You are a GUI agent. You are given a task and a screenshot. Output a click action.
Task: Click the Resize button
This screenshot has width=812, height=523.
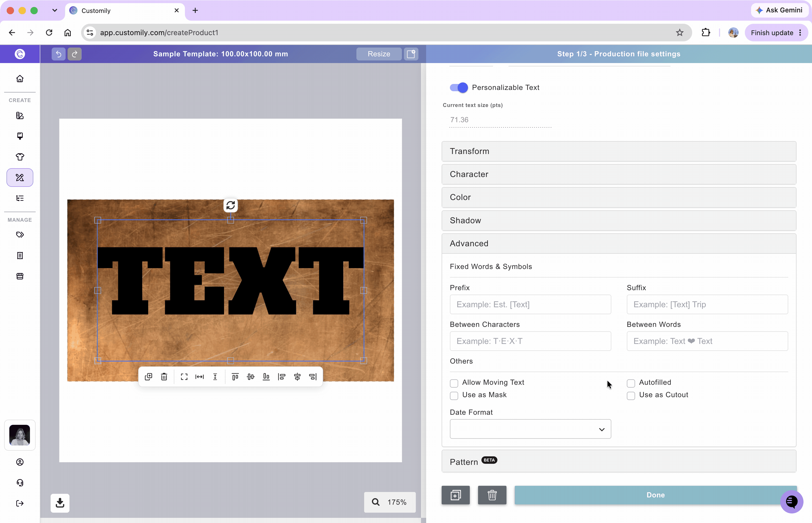(x=379, y=54)
